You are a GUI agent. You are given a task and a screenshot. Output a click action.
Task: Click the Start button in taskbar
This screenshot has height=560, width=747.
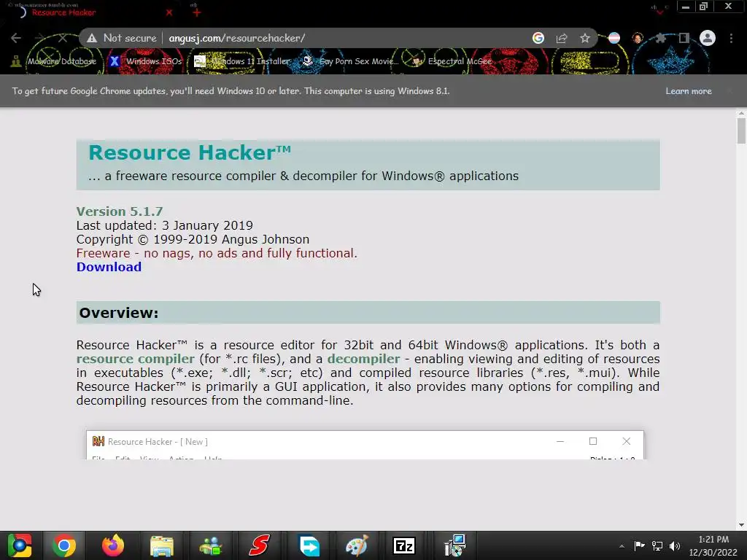20,545
